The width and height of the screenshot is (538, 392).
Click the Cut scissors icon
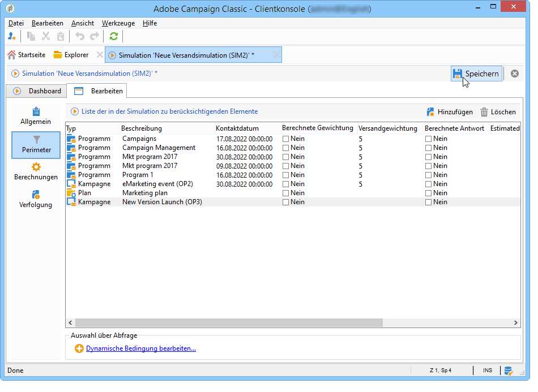coord(46,36)
